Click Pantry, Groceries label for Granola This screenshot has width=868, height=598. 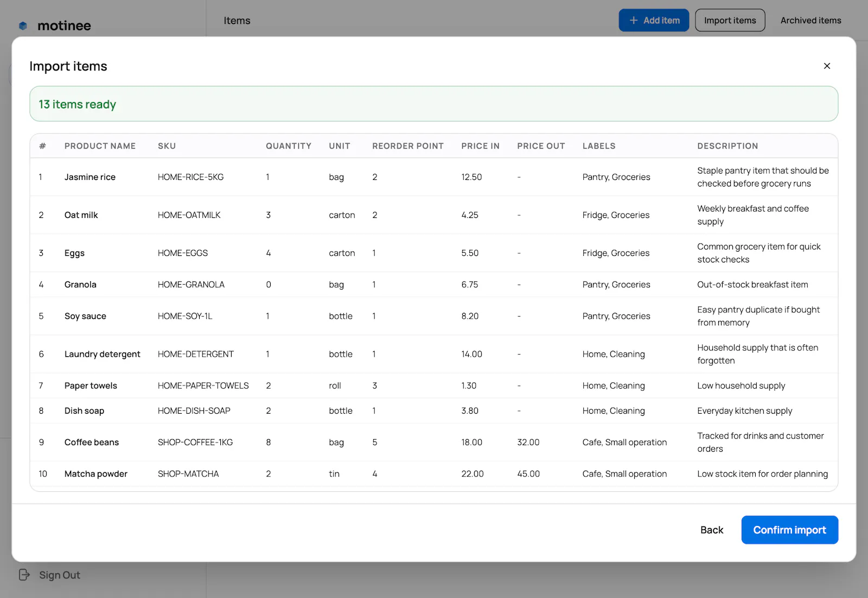(616, 285)
